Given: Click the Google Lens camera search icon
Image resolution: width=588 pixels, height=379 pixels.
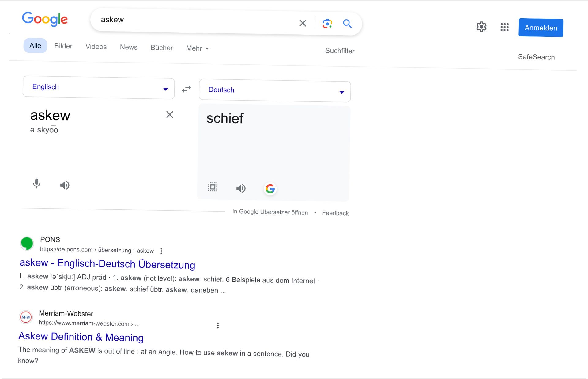Looking at the screenshot, I should pyautogui.click(x=327, y=24).
